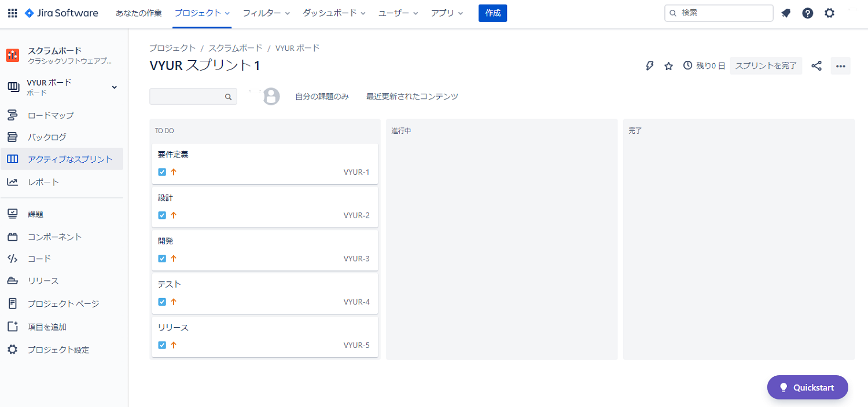
Task: Click the unassigned user avatar filter
Action: (x=271, y=97)
